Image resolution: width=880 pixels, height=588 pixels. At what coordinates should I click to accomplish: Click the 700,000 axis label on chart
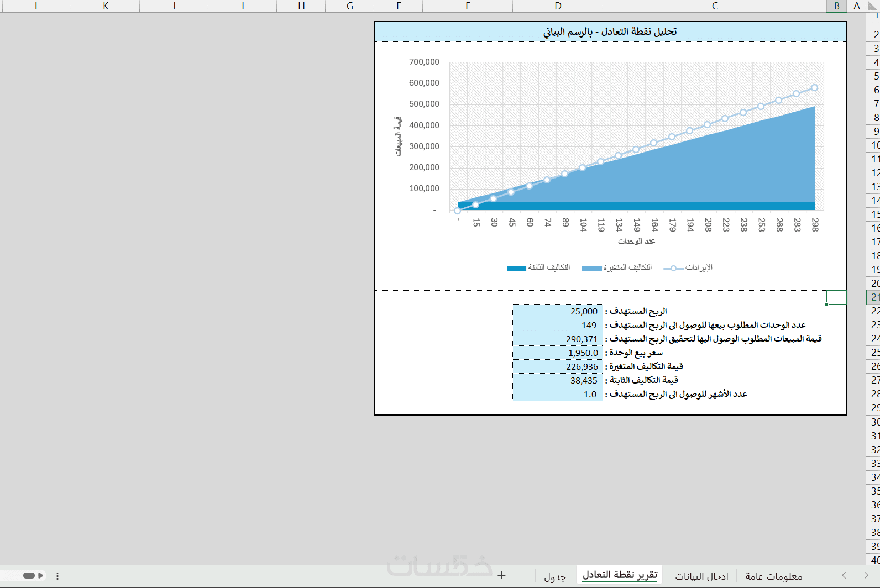click(424, 62)
